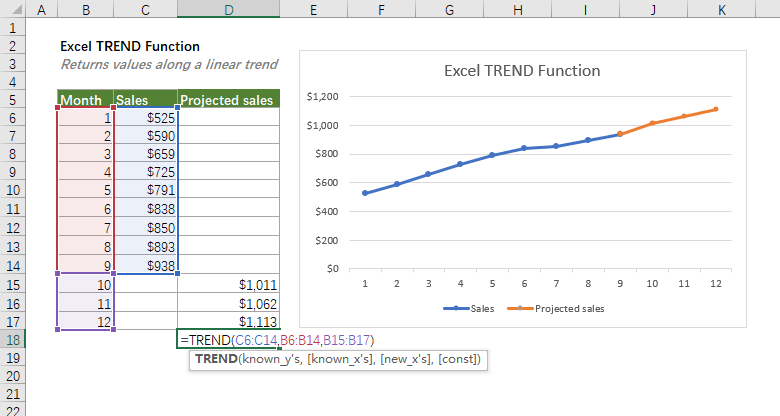Click the last orange data point on chart
Viewport: 780px width, 416px height.
click(x=715, y=109)
